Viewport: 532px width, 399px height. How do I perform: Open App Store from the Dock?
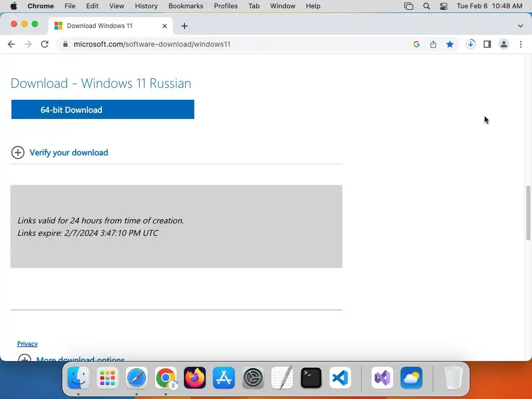pos(224,378)
